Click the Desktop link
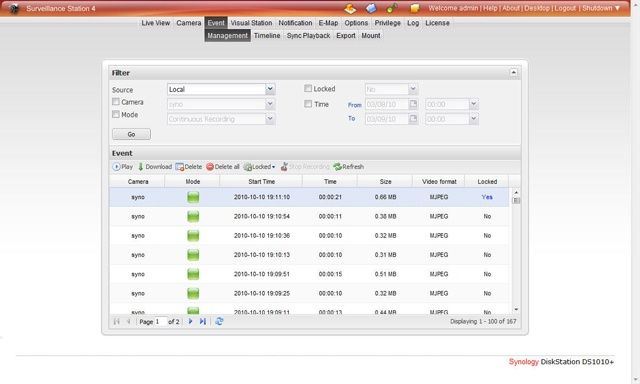The height and width of the screenshot is (384, 640). pyautogui.click(x=537, y=8)
